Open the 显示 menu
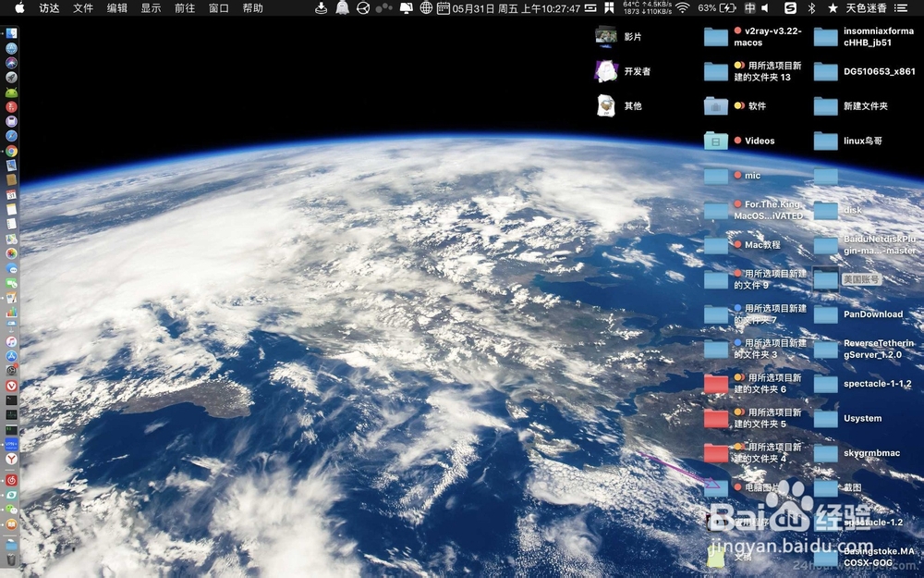This screenshot has height=578, width=924. (151, 8)
